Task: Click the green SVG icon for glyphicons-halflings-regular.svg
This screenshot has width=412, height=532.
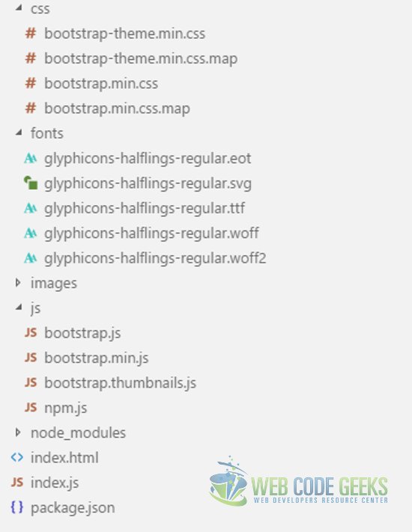Action: coord(31,183)
